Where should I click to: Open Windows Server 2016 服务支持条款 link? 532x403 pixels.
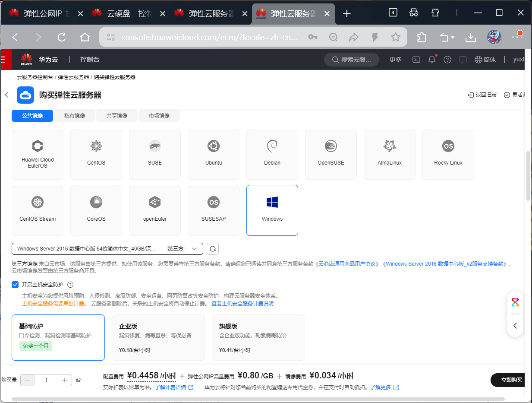[445, 264]
